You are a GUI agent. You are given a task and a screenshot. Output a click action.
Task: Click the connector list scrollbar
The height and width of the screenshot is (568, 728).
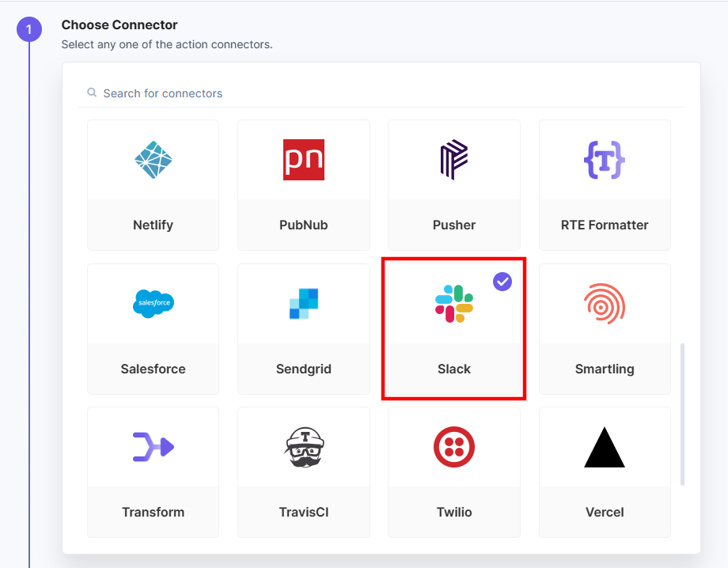pyautogui.click(x=682, y=415)
